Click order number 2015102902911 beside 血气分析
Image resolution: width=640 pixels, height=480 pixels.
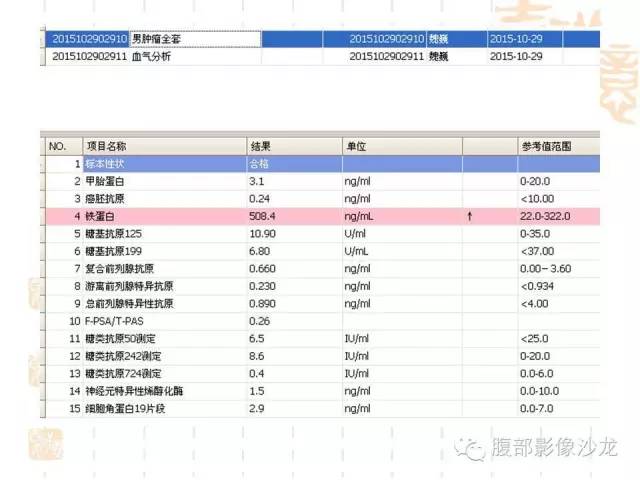pyautogui.click(x=89, y=56)
